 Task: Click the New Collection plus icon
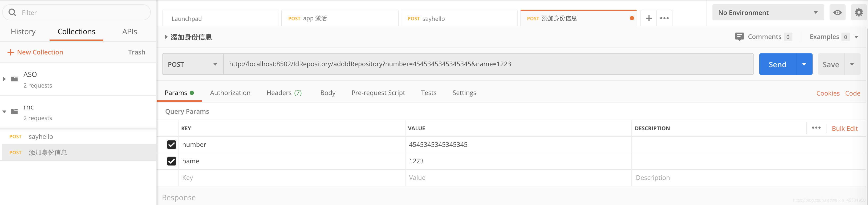[11, 52]
